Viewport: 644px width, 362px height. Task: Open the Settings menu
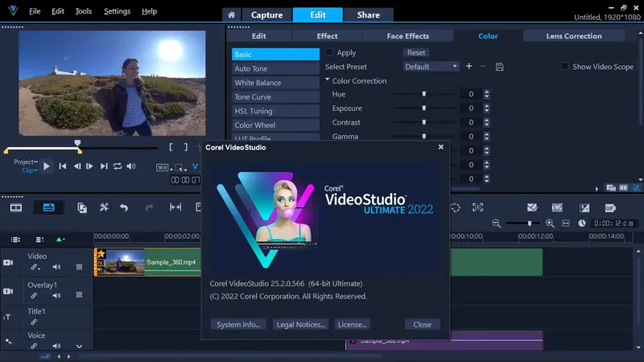[x=117, y=11]
